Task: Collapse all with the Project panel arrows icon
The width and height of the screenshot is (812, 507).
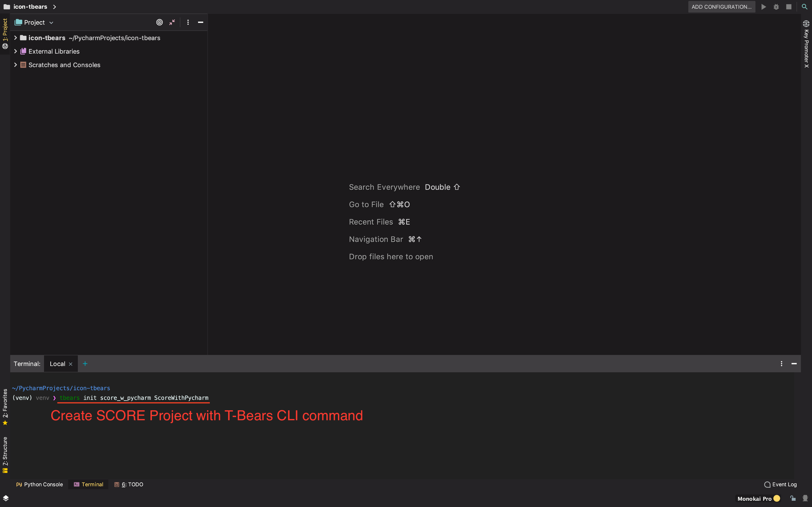Action: tap(172, 22)
